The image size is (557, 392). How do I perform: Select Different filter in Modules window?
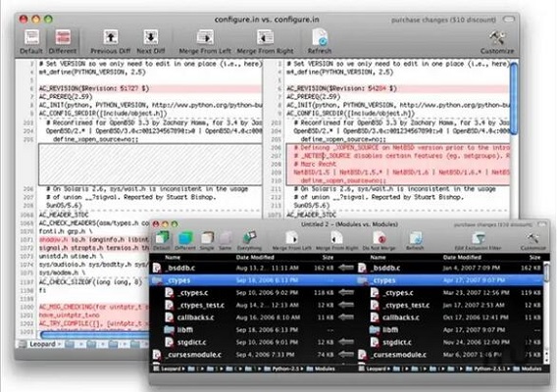coord(185,240)
